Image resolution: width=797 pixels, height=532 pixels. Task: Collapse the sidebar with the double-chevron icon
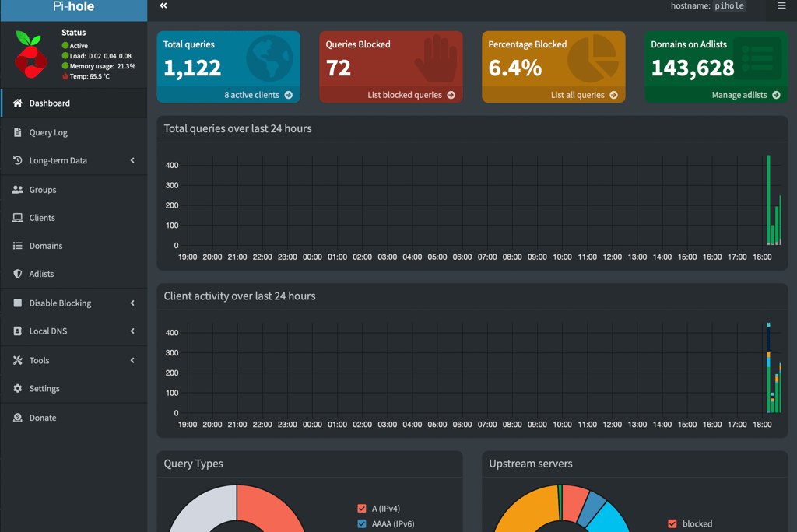tap(163, 5)
